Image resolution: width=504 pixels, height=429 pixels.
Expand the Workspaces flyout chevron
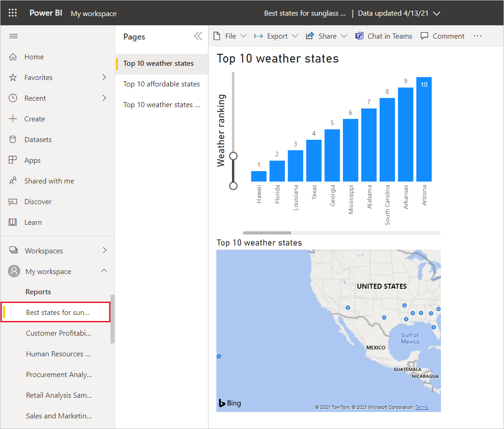(x=104, y=250)
